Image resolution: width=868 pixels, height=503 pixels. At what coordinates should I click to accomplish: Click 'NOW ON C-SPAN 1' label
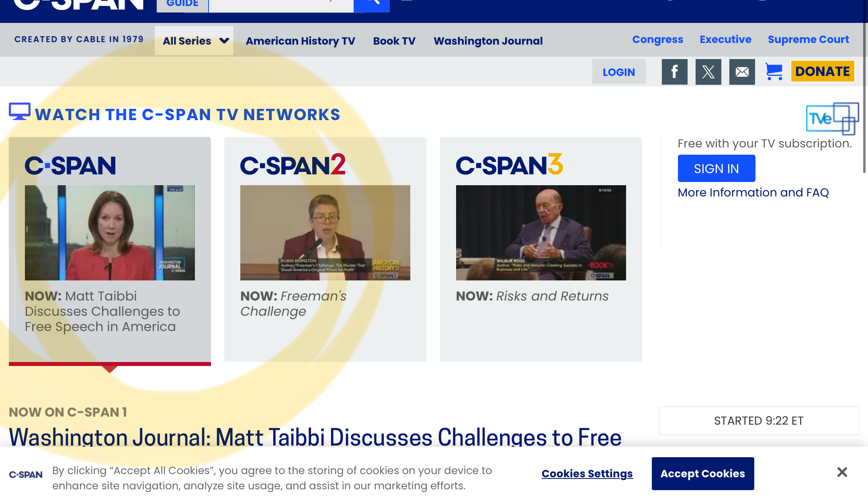pos(68,412)
